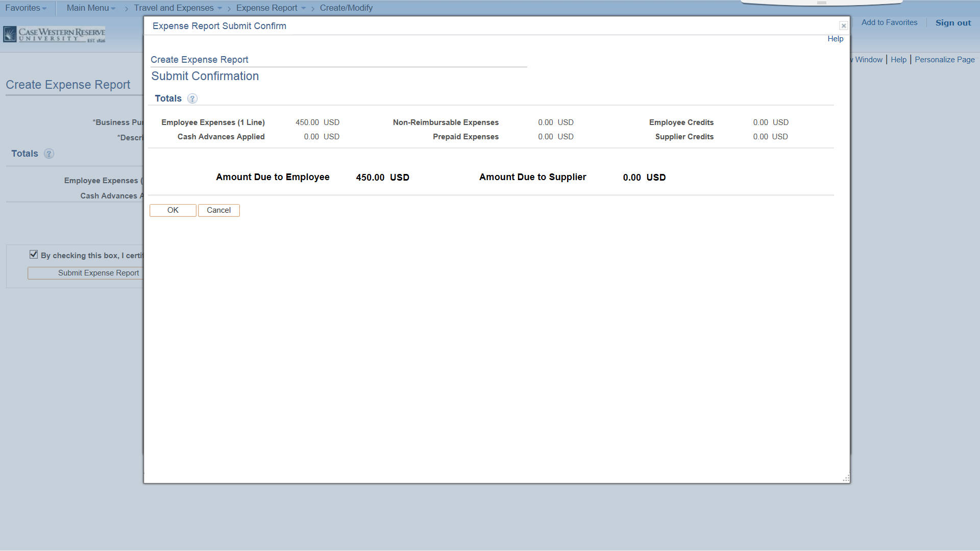Click the dialog resize grip corner
The image size is (980, 551).
click(846, 479)
